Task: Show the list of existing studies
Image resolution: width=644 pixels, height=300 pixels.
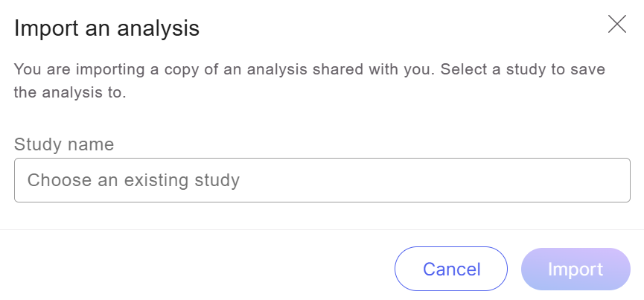Action: tap(322, 180)
